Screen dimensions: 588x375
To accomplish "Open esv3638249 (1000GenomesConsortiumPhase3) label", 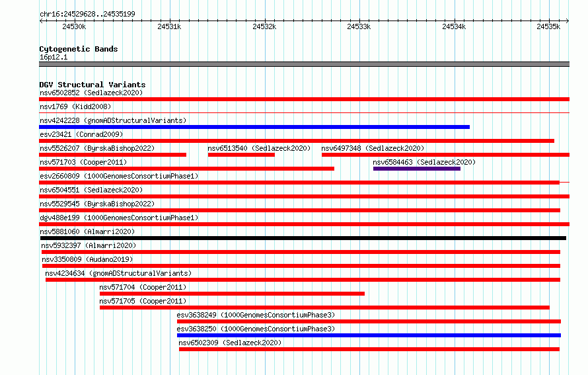I will click(256, 315).
